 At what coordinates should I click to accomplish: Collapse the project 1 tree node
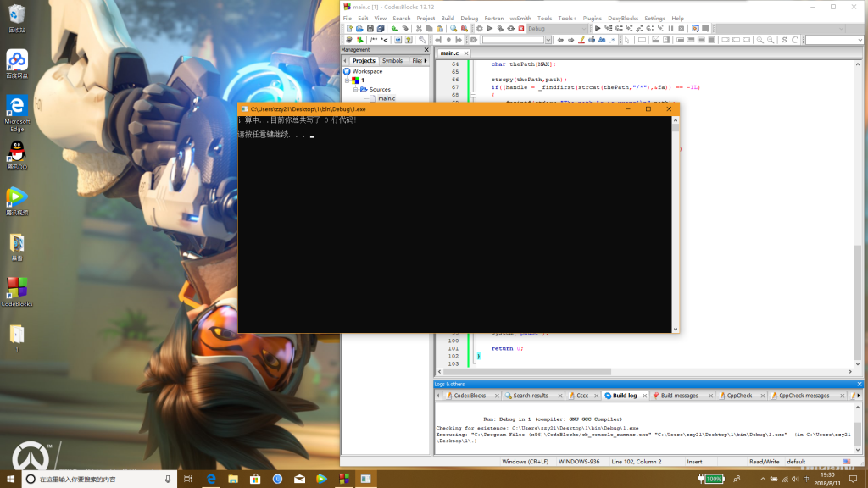347,80
